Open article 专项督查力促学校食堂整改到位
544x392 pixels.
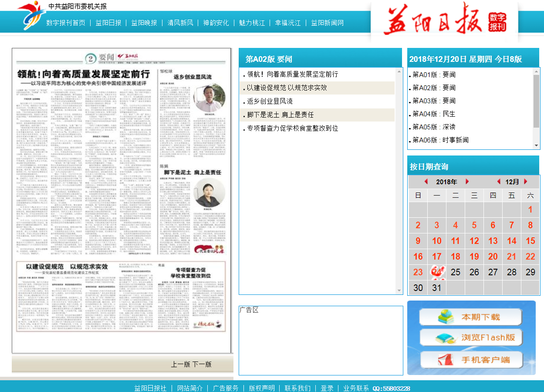coord(292,128)
